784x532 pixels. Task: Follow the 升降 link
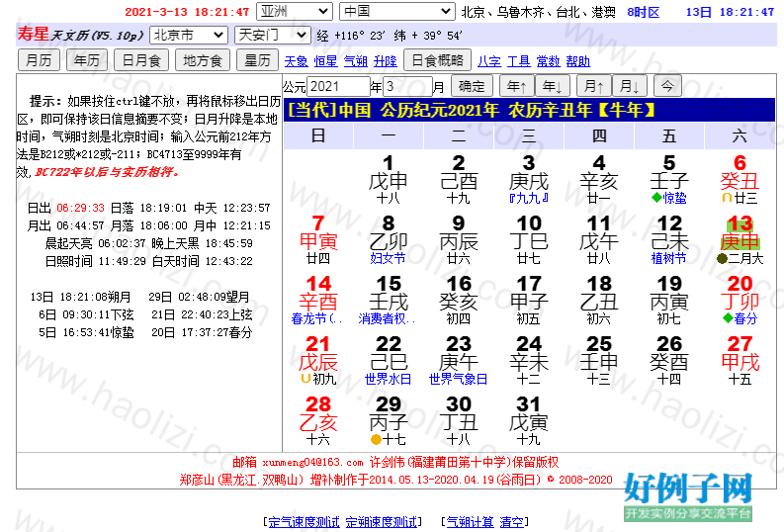coord(386,61)
